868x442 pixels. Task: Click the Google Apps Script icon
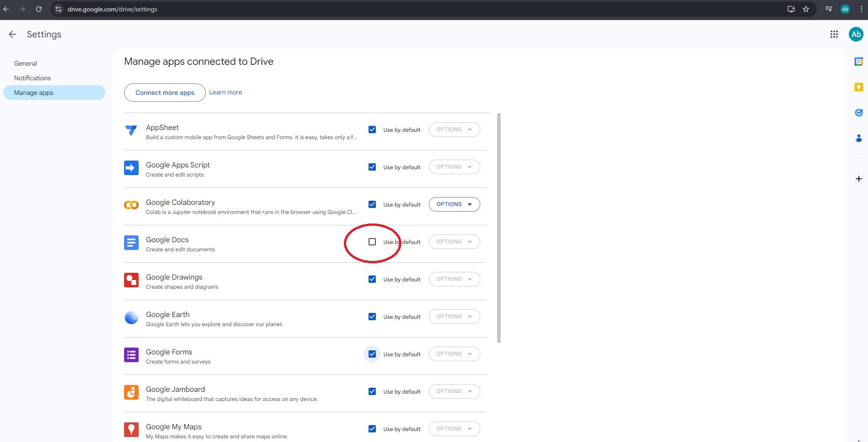pos(131,168)
